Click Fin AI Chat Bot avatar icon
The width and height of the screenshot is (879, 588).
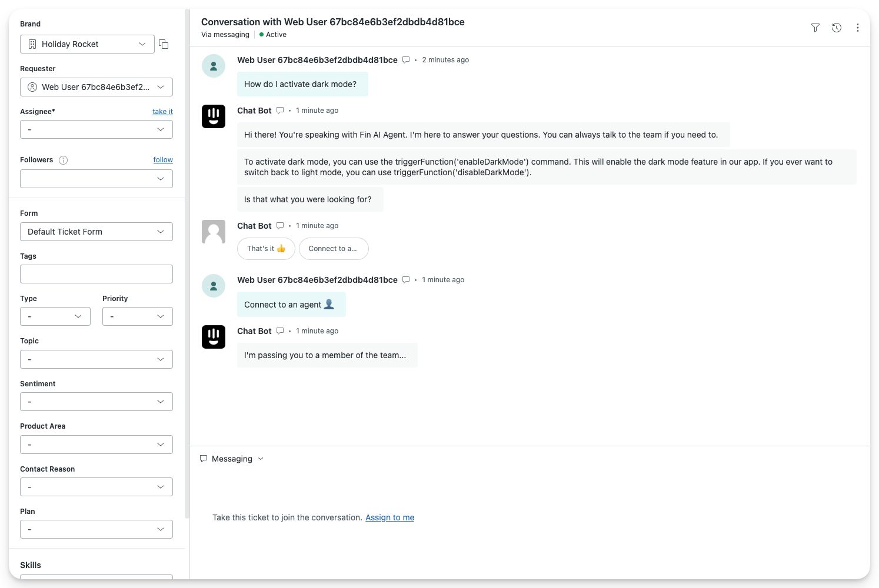tap(214, 116)
